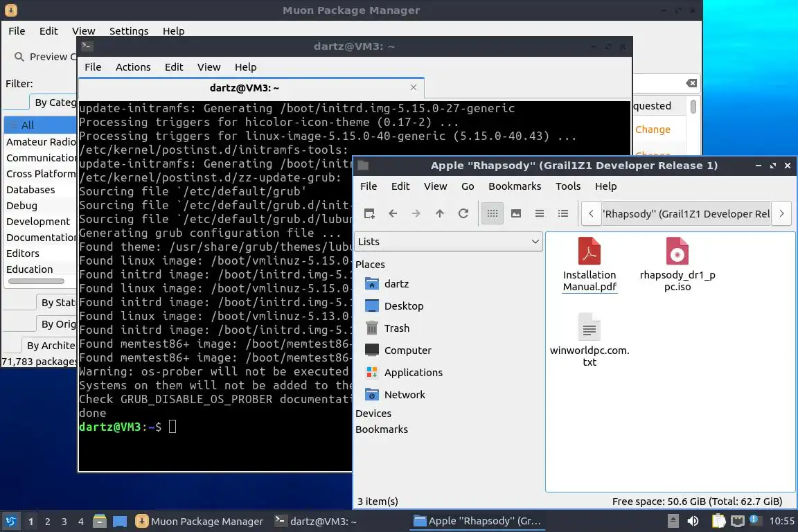
Task: Open Tools menu in file manager
Action: tap(568, 186)
